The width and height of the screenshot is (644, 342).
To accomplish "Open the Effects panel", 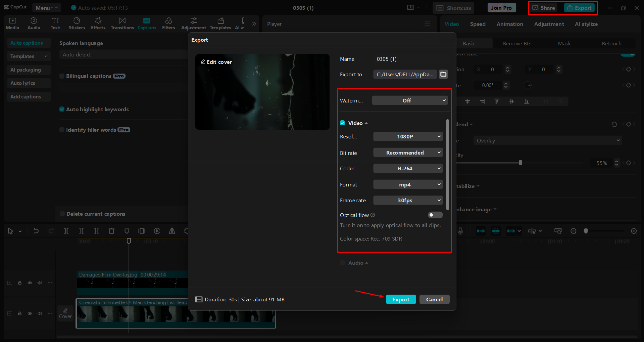I will [98, 23].
